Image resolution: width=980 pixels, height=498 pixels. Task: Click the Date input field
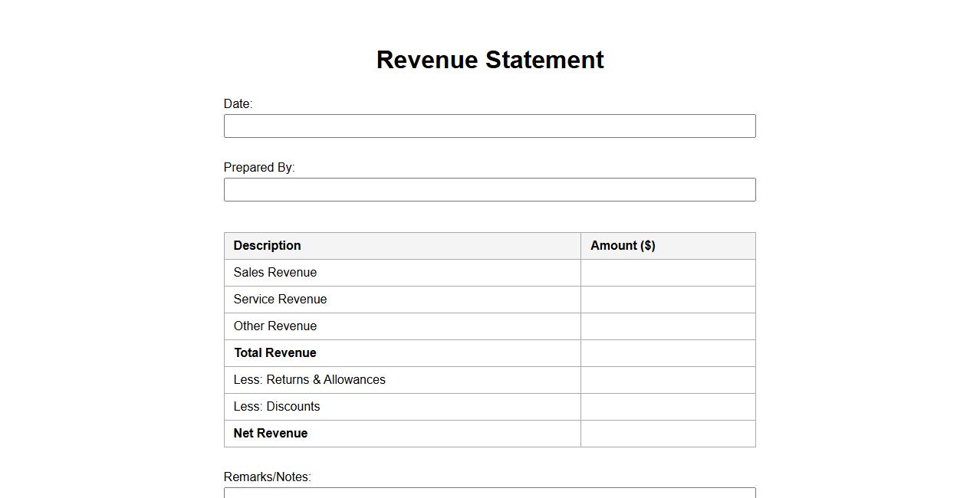tap(489, 126)
